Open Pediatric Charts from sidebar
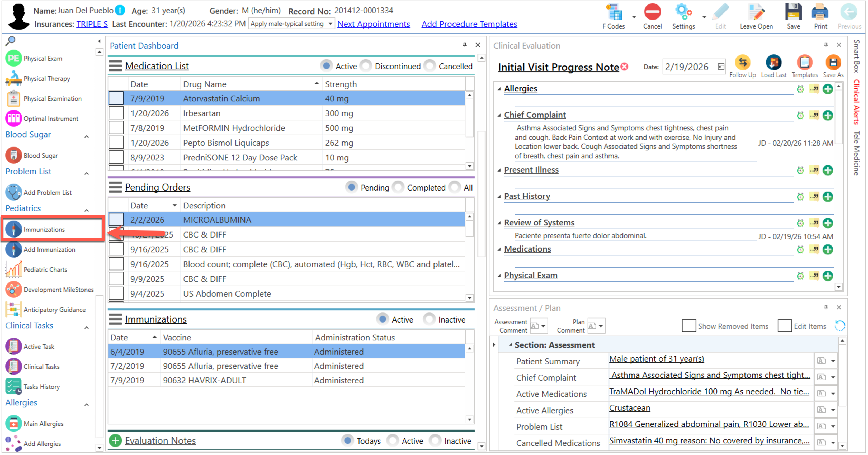Image resolution: width=868 pixels, height=455 pixels. (x=45, y=269)
